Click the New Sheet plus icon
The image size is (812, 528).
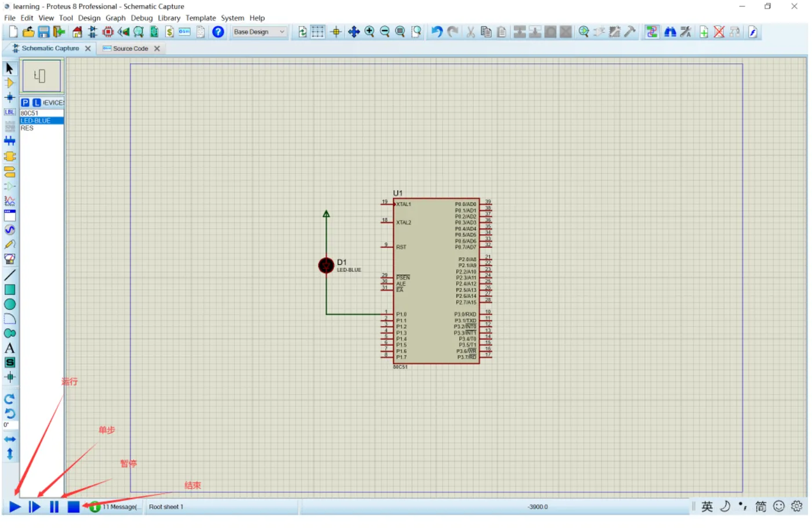pyautogui.click(x=704, y=32)
